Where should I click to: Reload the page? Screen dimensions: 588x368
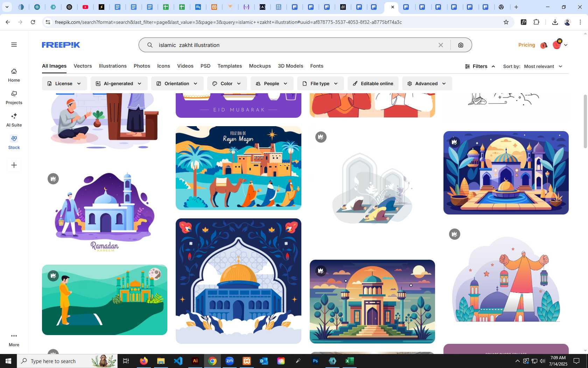(x=33, y=22)
